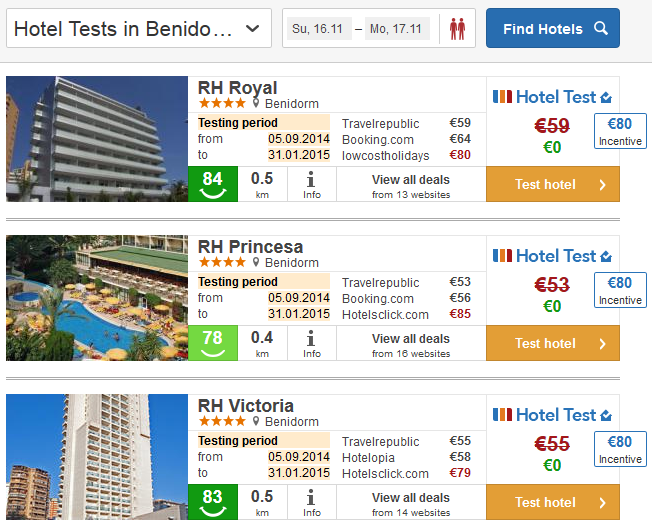Click the 84 rating smiley for RH Royal
This screenshot has height=525, width=652.
tap(213, 184)
